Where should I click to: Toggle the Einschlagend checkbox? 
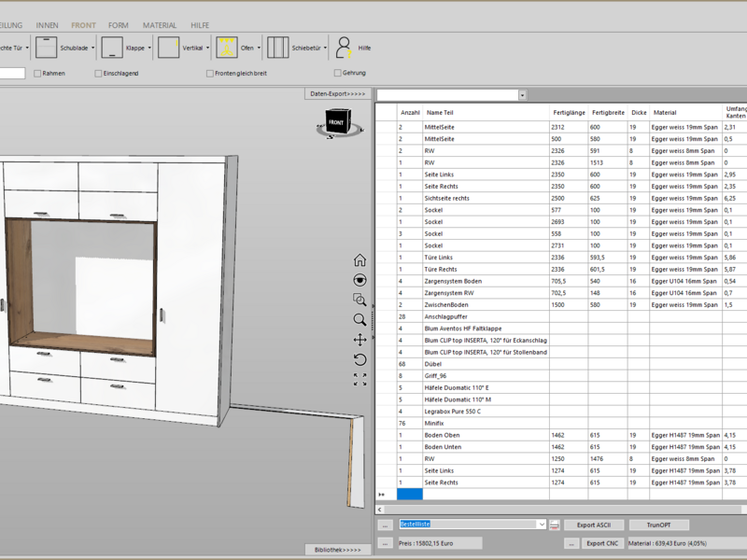click(98, 73)
